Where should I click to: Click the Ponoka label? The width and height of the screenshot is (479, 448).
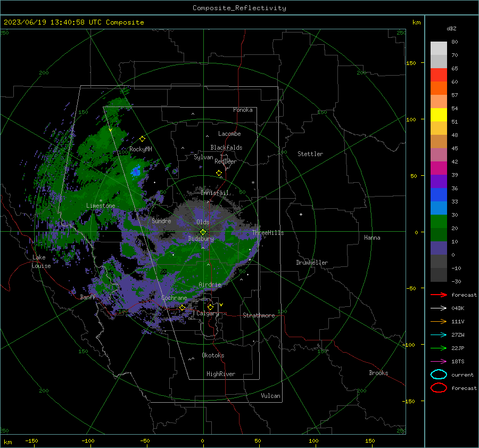point(243,110)
